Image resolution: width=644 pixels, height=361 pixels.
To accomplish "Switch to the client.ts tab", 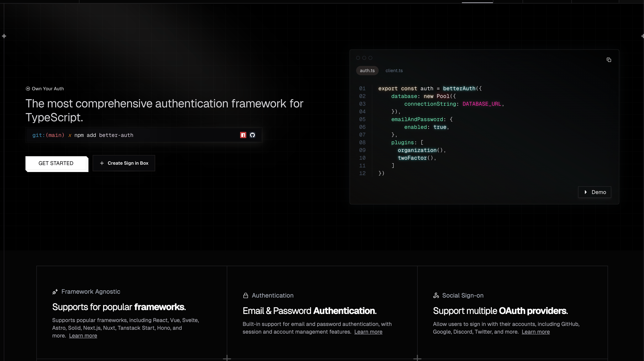I will coord(394,71).
